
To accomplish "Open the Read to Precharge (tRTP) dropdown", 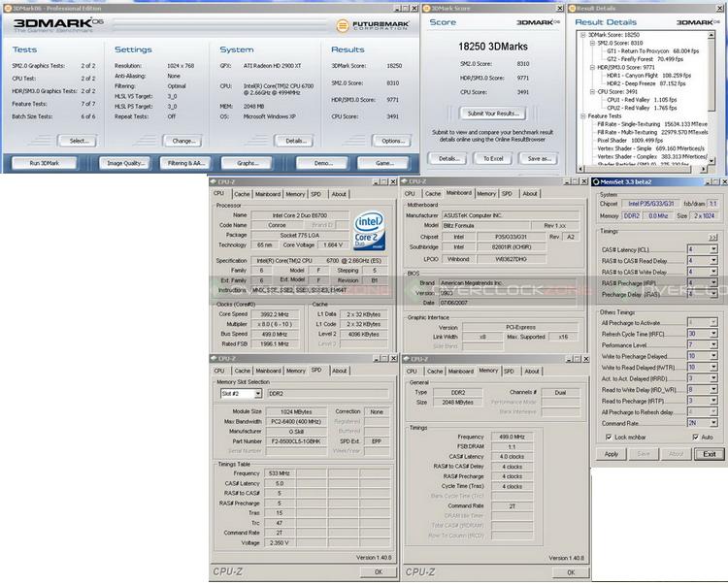I will click(713, 401).
